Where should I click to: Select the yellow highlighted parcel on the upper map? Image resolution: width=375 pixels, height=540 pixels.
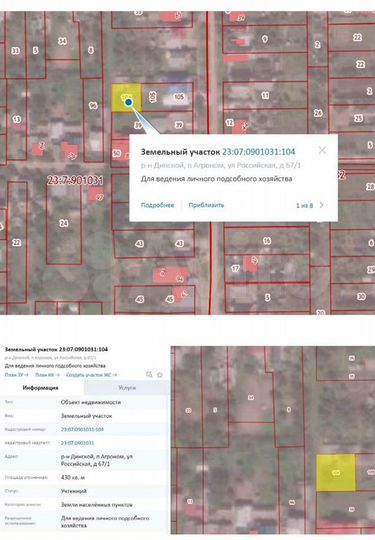pyautogui.click(x=126, y=98)
